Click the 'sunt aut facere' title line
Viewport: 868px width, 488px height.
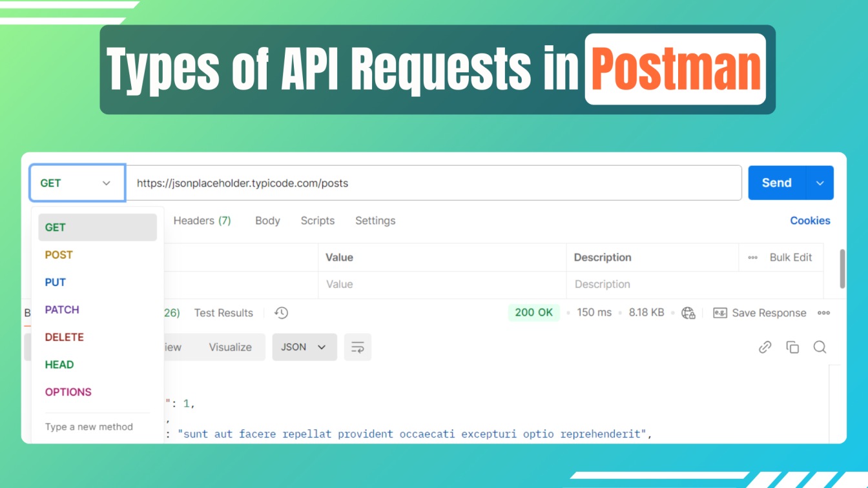(413, 434)
